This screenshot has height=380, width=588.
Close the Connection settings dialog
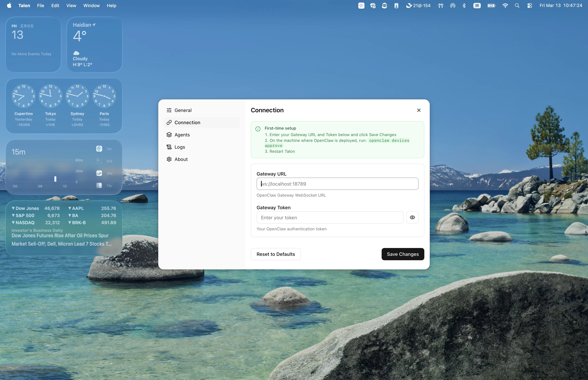pos(419,110)
